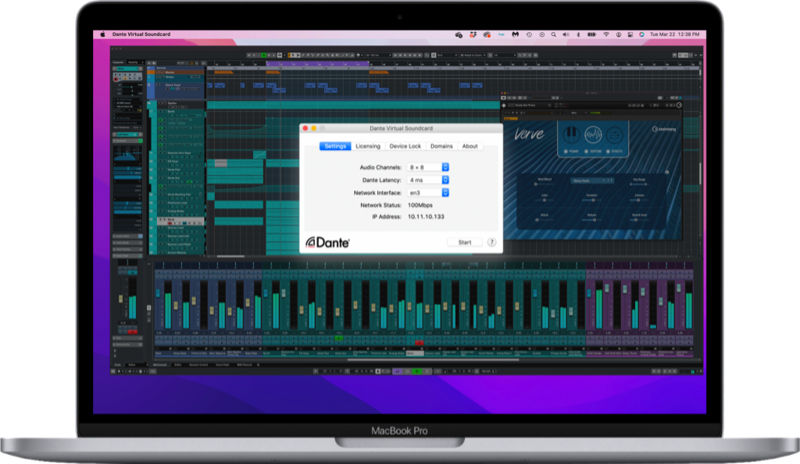
Task: Select the Settings tab in Dante
Action: point(335,146)
